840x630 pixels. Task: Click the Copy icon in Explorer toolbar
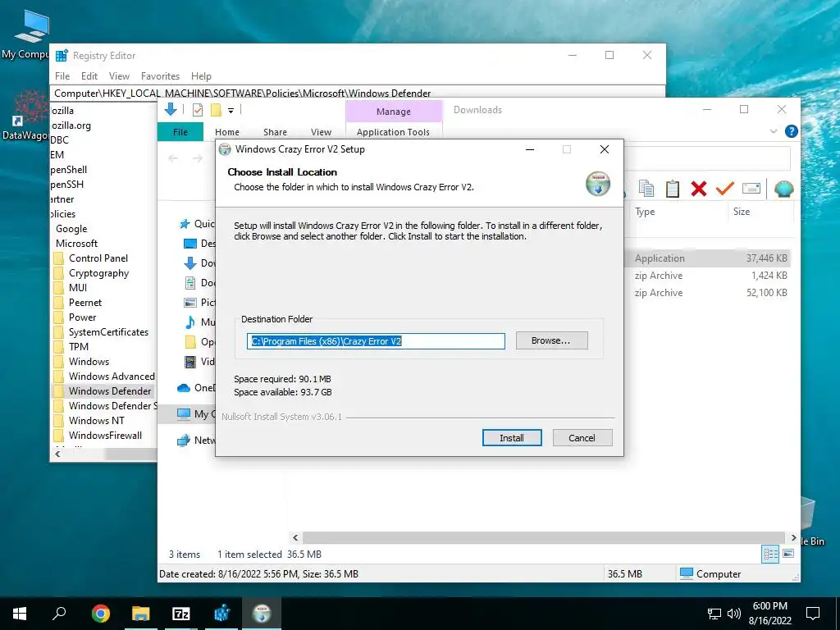tap(646, 189)
